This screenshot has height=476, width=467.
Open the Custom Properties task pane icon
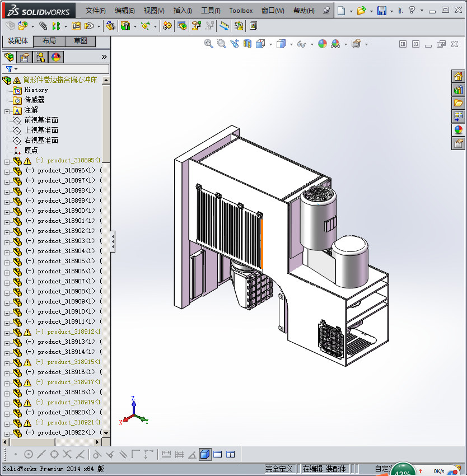point(458,143)
